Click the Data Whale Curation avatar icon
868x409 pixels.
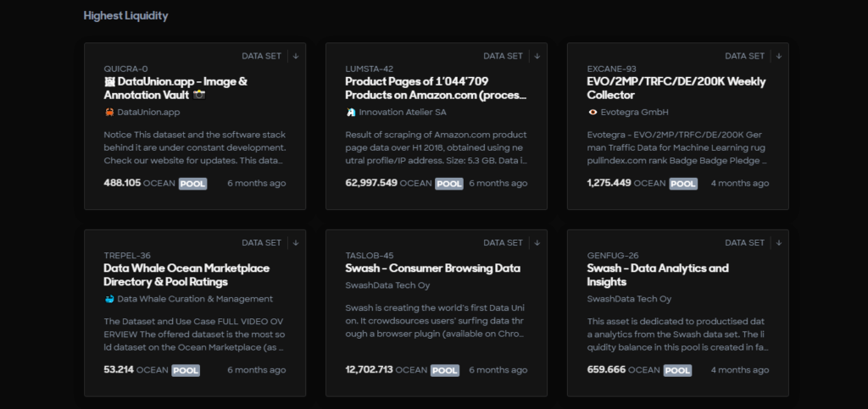[109, 299]
